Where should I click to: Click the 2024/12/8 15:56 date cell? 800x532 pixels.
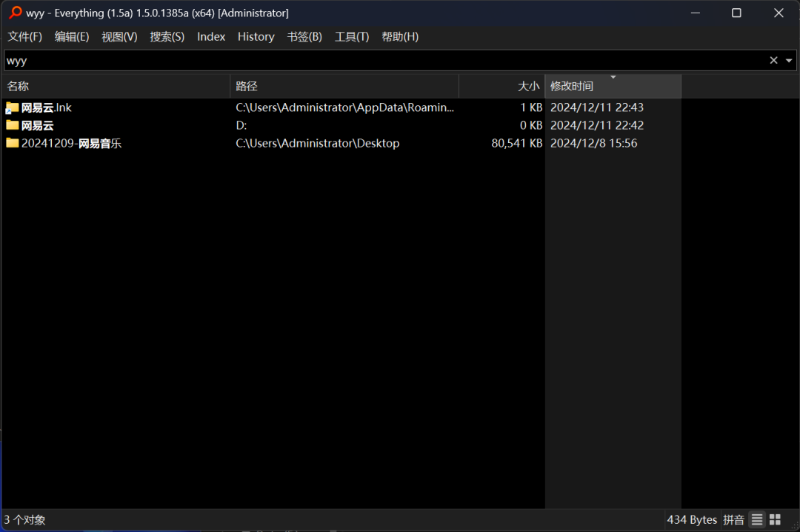click(x=594, y=144)
